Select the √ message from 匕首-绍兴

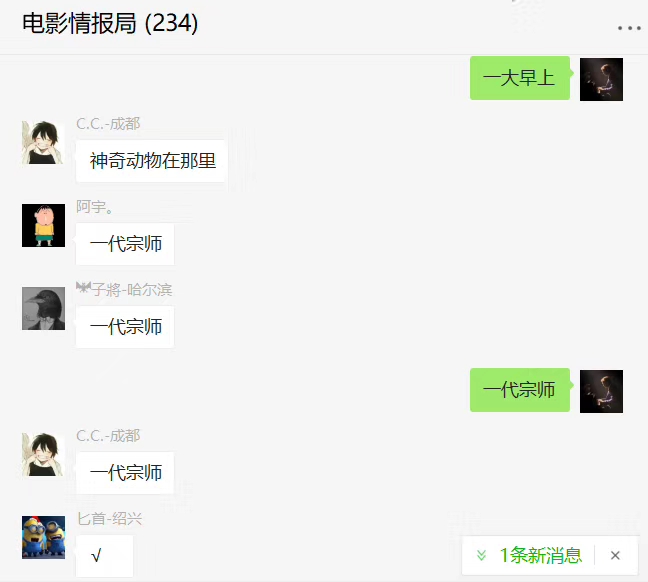[105, 556]
